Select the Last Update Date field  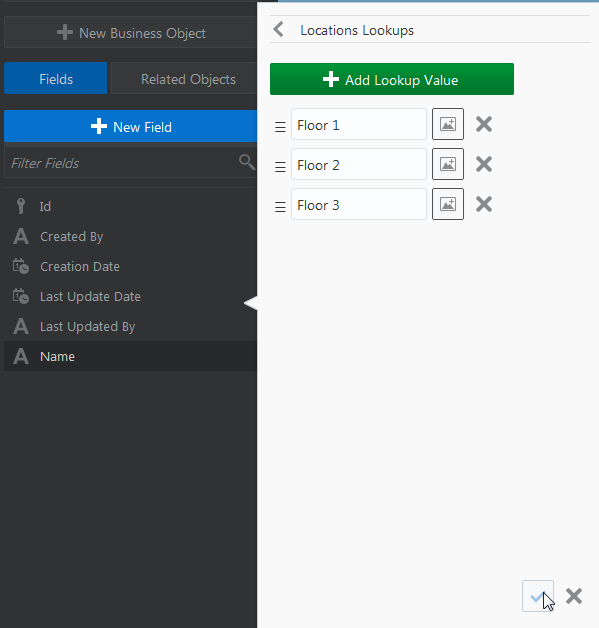pyautogui.click(x=131, y=296)
